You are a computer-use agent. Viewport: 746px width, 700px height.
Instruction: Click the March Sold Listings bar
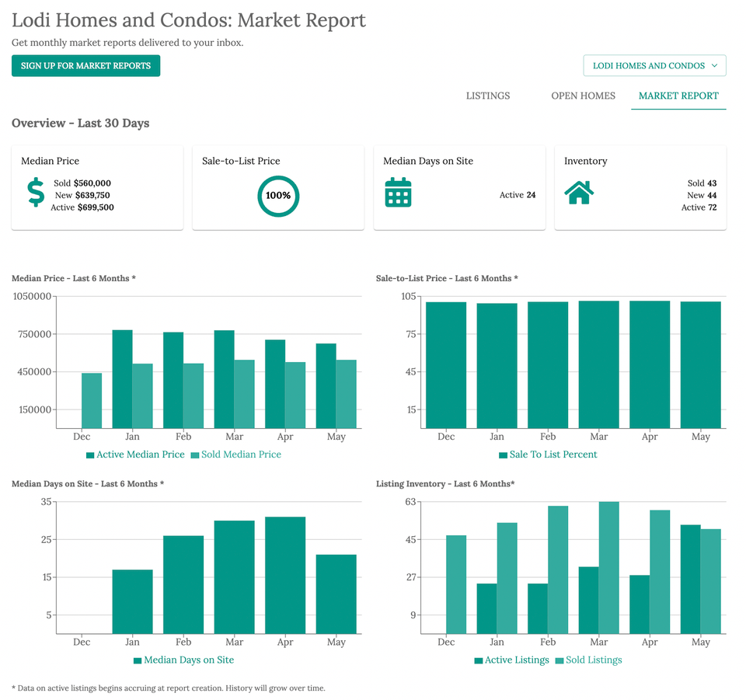609,567
